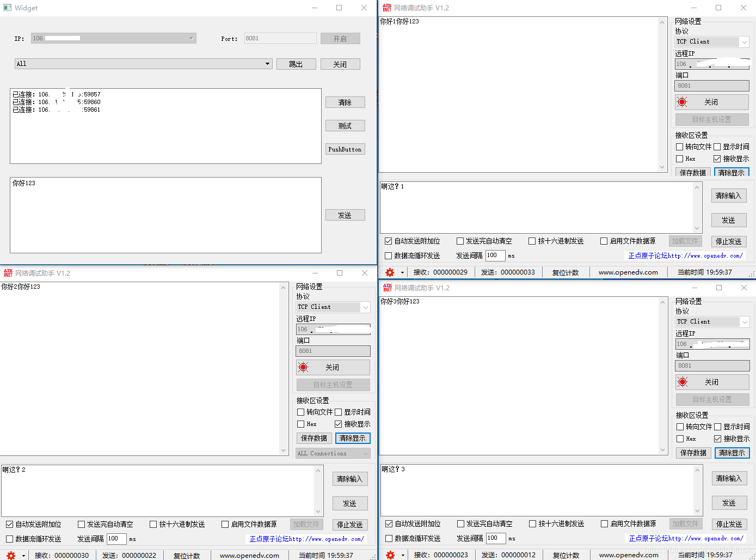This screenshot has width=756, height=560.
Task: Click 目标主机设置 in 你好2 window
Action: [x=333, y=385]
